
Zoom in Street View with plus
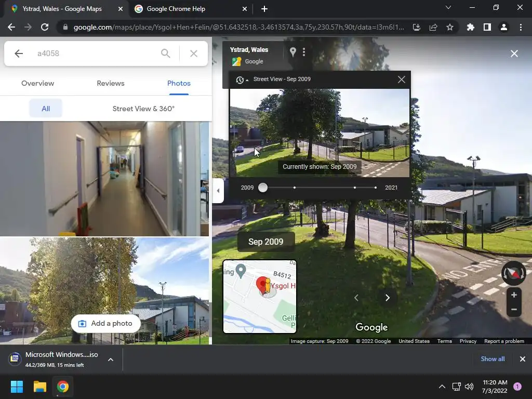click(x=514, y=295)
